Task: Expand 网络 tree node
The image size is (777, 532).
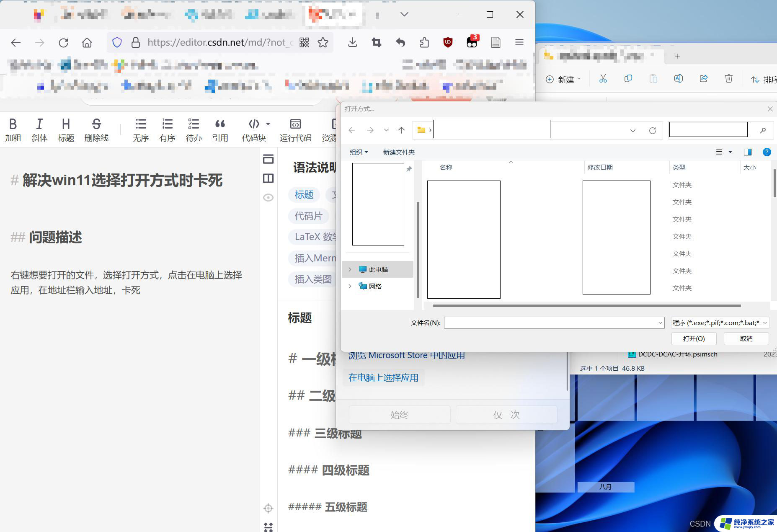Action: point(350,286)
